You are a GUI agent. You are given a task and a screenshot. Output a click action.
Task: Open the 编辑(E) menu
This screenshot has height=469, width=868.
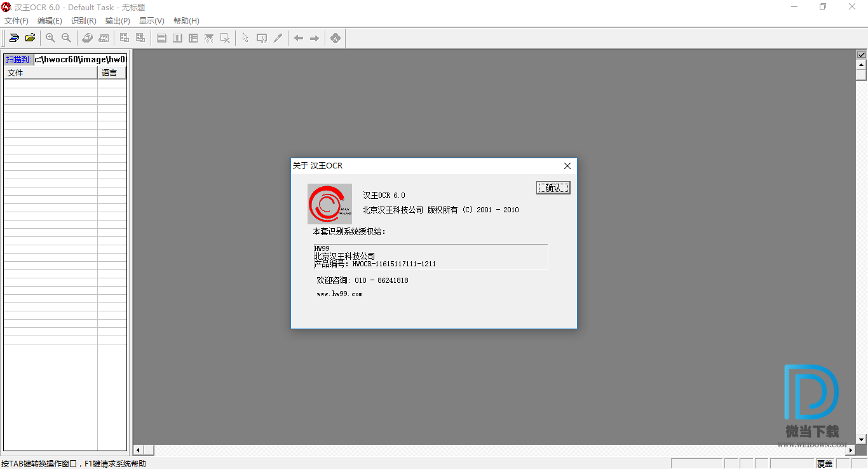pos(50,21)
